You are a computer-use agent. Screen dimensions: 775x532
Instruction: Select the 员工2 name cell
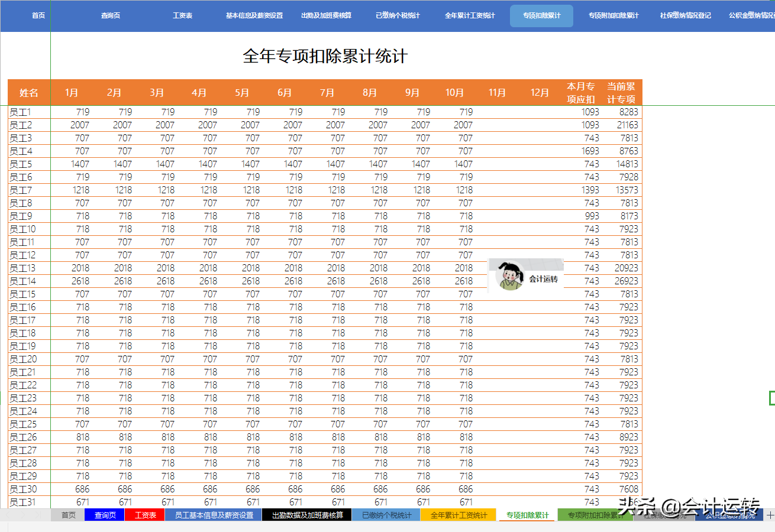(x=29, y=125)
